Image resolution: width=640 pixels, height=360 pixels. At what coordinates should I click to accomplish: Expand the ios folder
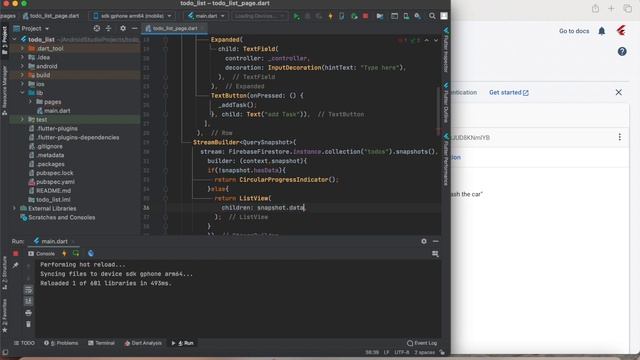[x=22, y=84]
